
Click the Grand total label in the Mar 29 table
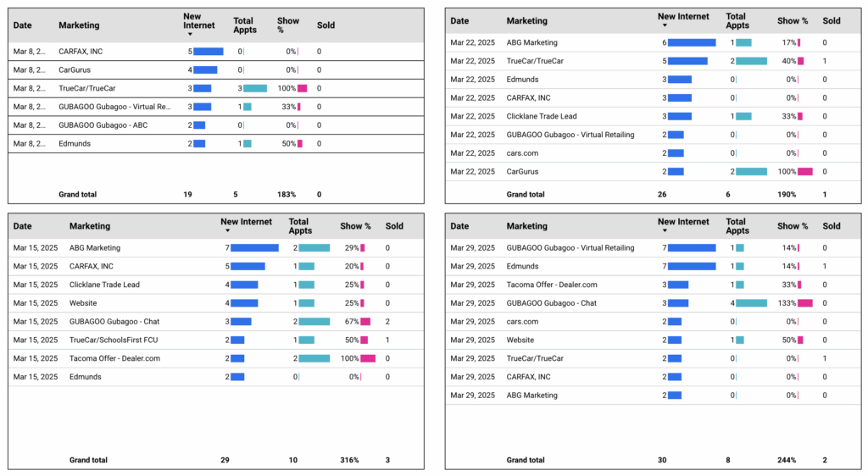(x=526, y=460)
